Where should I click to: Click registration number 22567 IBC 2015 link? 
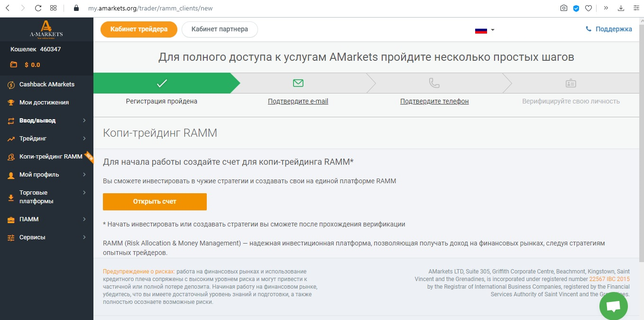(609, 279)
